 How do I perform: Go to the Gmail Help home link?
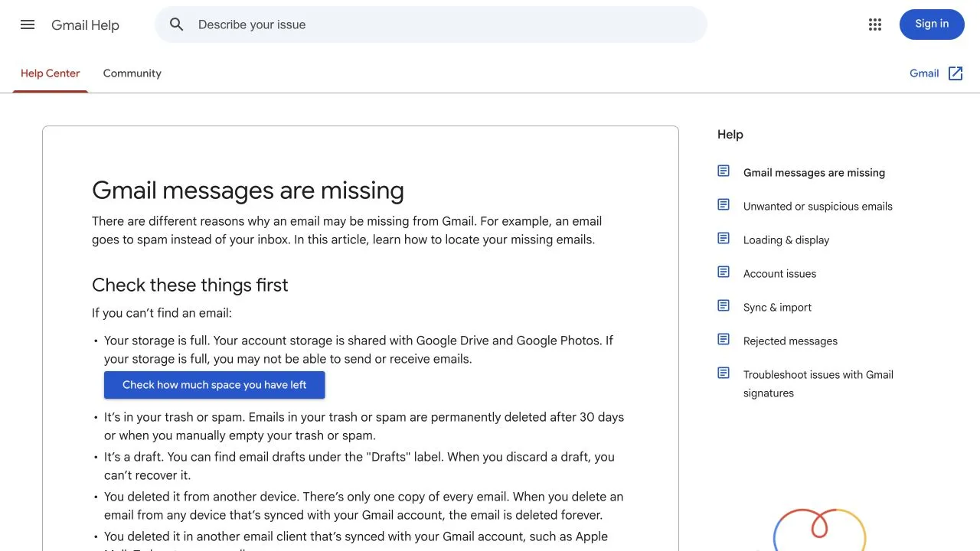click(x=85, y=25)
